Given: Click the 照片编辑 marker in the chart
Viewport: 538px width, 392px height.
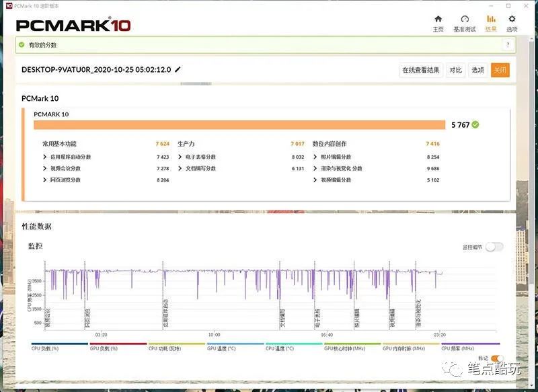Looking at the screenshot, I should click(357, 318).
